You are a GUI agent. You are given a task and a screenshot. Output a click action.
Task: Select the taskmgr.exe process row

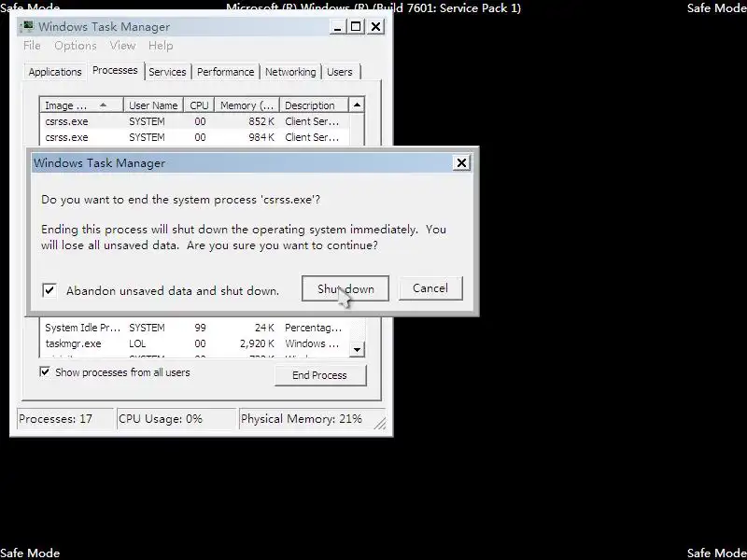[x=195, y=343]
